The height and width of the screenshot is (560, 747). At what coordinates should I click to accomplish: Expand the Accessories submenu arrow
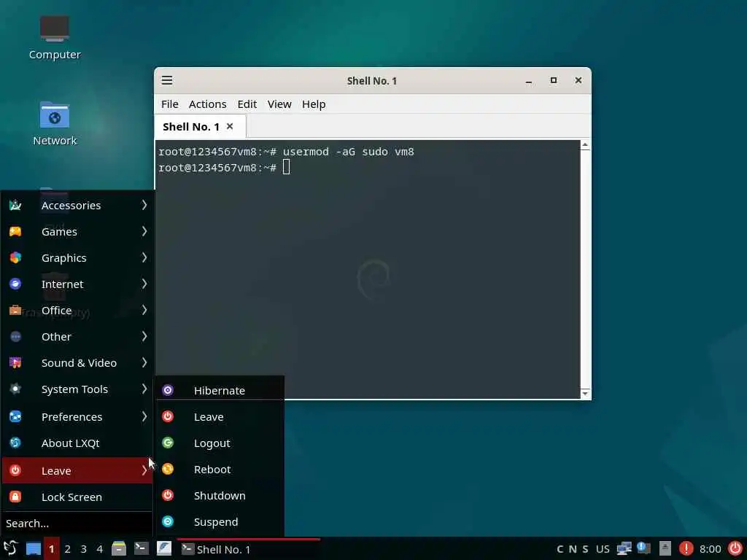point(144,205)
